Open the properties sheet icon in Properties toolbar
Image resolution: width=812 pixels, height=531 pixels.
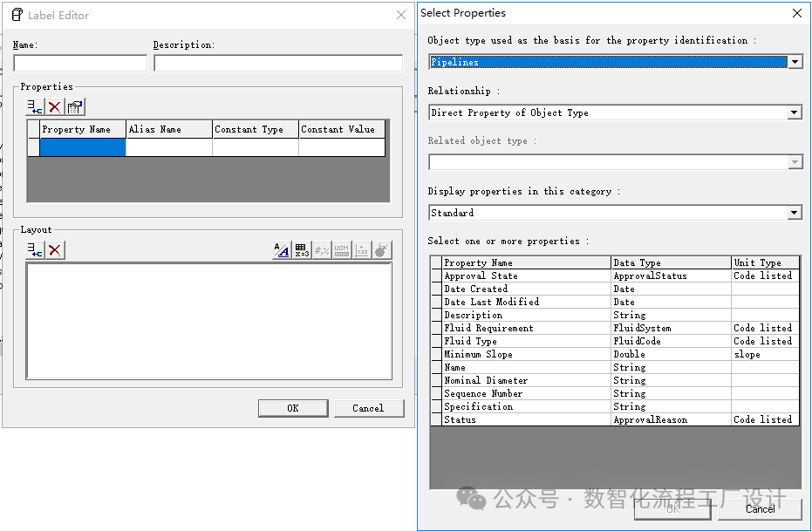pyautogui.click(x=75, y=107)
